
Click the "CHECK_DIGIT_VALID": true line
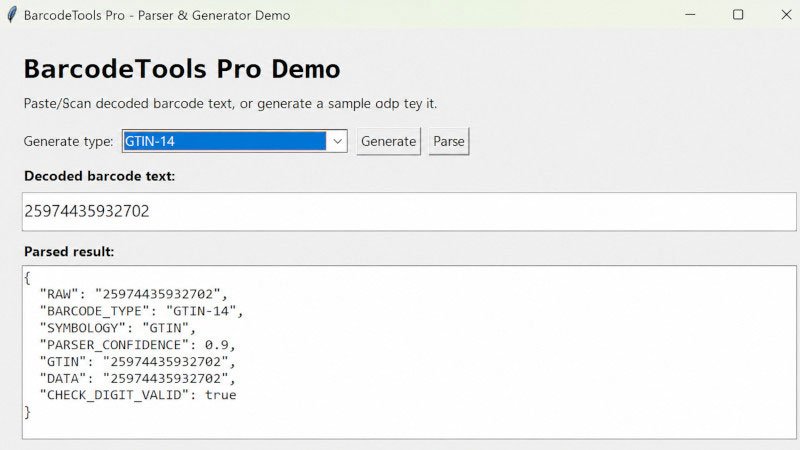coord(138,395)
